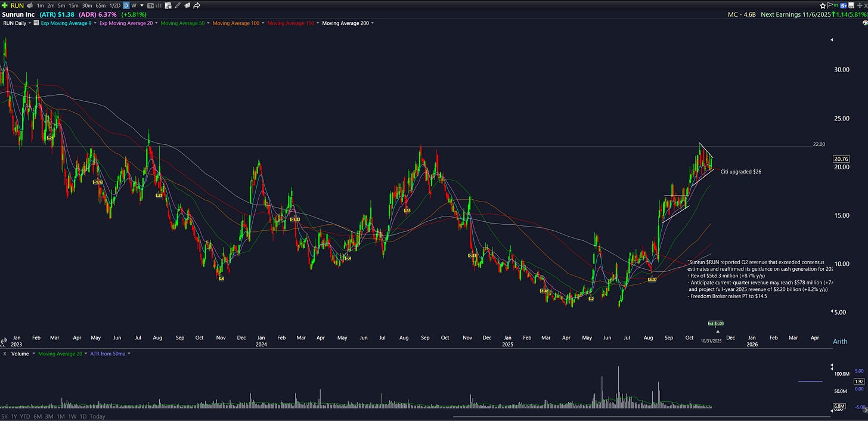
Task: Select the 65m timeframe
Action: (x=101, y=5)
